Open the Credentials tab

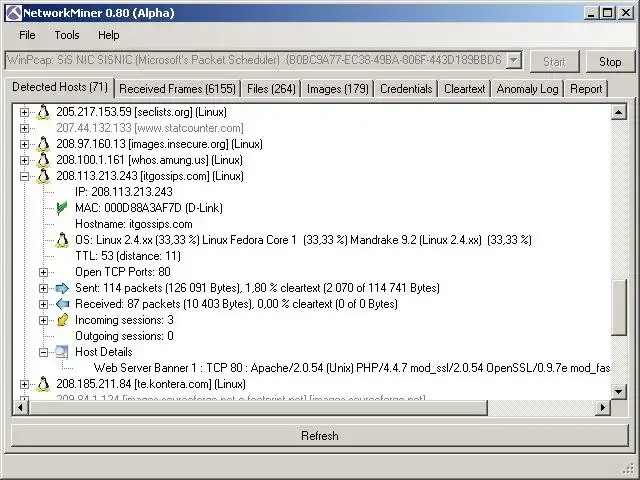(406, 89)
